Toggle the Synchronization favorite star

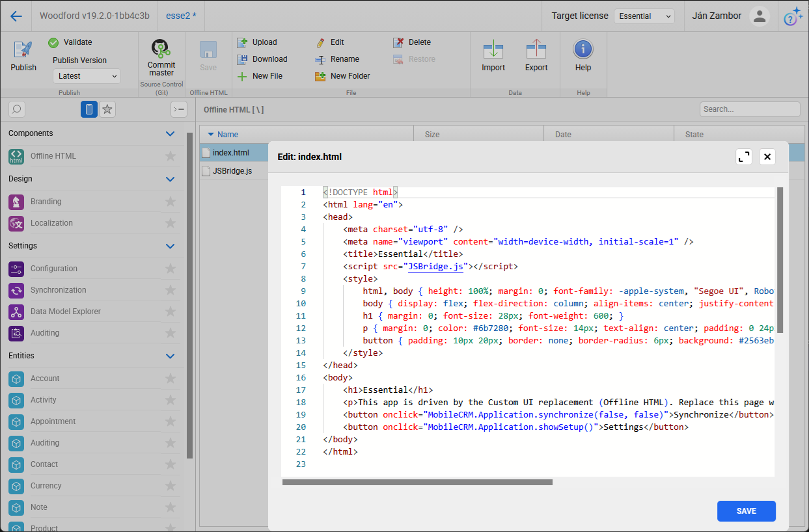click(171, 290)
